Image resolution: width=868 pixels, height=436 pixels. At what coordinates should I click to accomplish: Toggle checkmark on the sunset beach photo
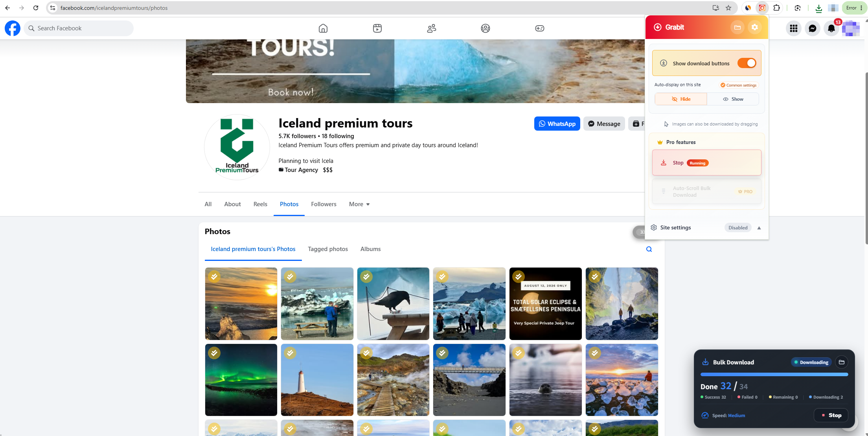point(214,277)
